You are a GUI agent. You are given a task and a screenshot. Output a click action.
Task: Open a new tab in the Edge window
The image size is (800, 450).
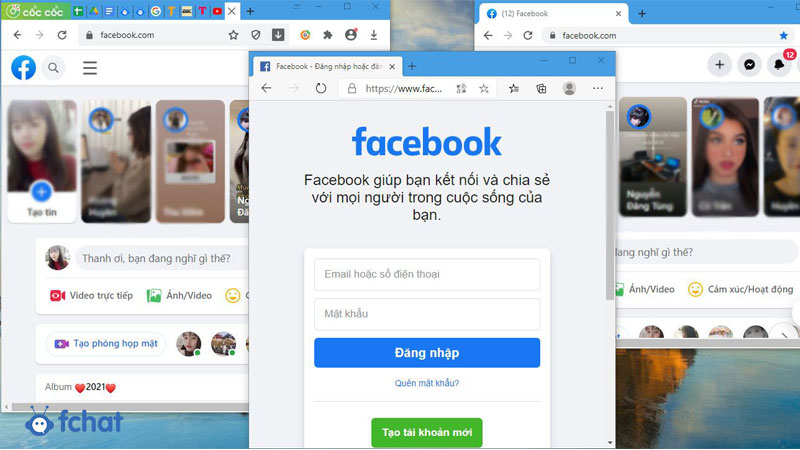412,66
